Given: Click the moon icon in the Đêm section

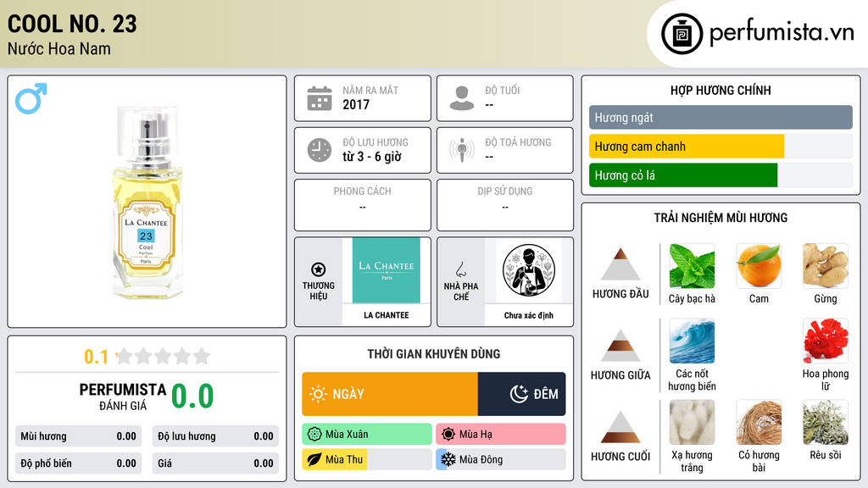Looking at the screenshot, I should point(519,394).
